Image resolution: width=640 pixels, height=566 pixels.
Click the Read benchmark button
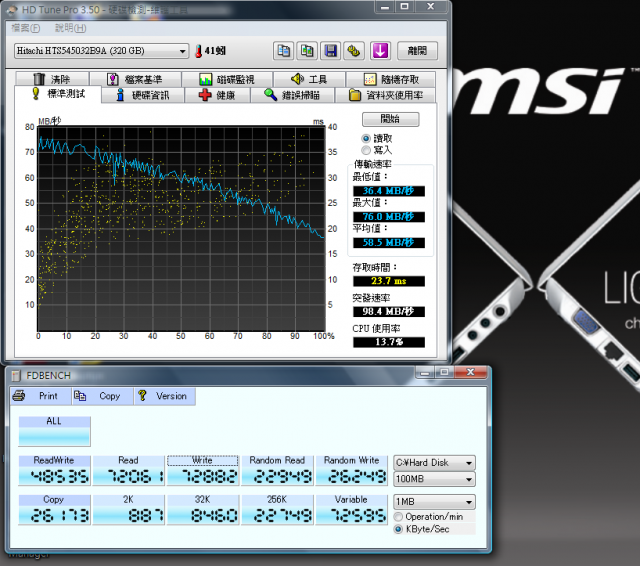[x=129, y=470]
